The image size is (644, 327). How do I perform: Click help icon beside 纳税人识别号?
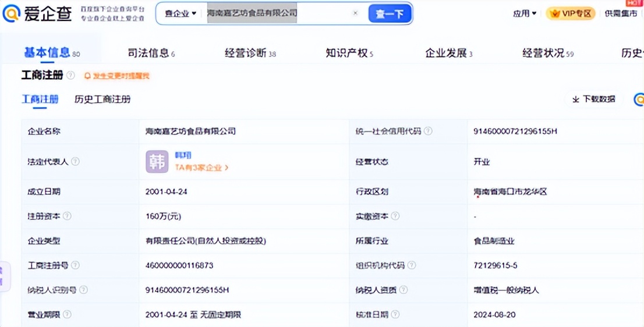[x=83, y=290]
